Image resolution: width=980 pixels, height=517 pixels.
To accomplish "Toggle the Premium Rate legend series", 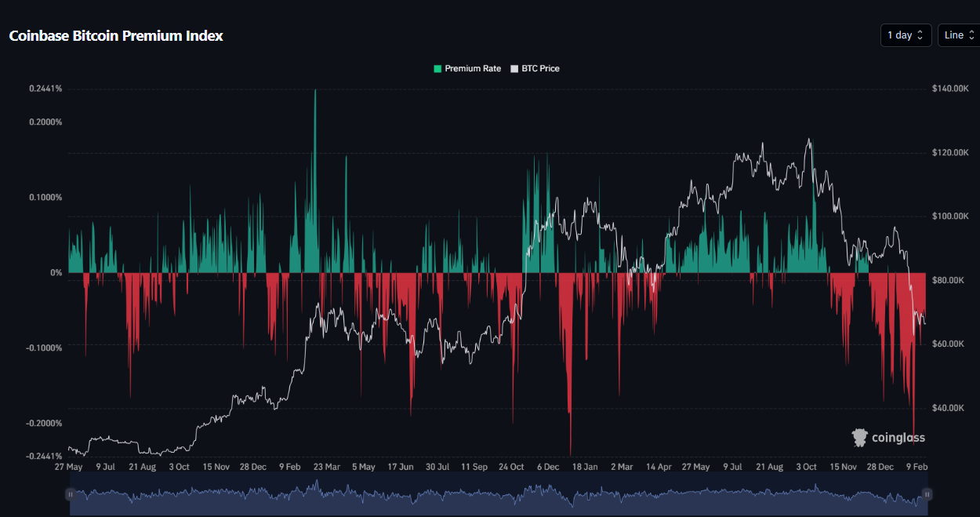I will (467, 69).
